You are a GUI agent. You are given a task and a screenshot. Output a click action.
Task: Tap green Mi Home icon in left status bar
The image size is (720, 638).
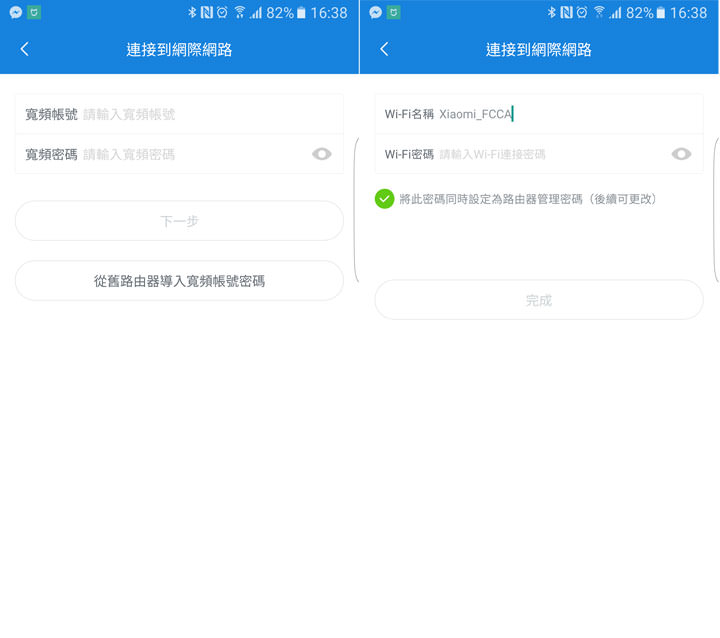pos(35,13)
